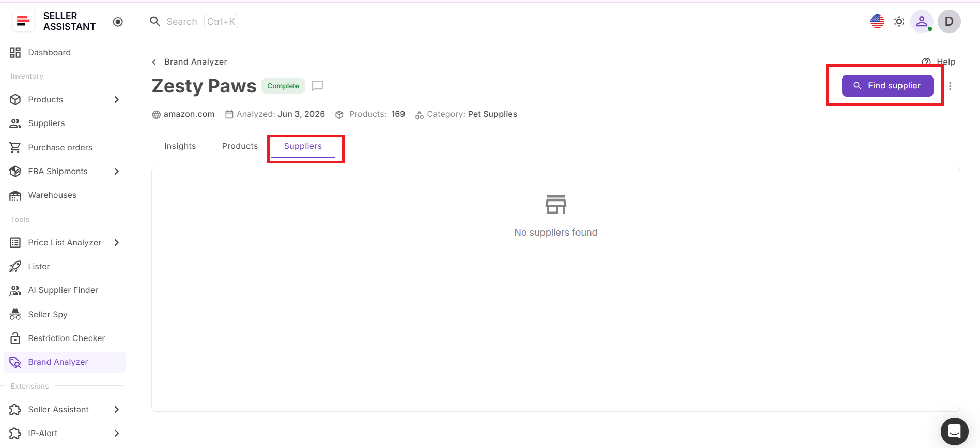Click the Seller Assistant logo icon
Viewport: 980px width, 448px height.
23,21
